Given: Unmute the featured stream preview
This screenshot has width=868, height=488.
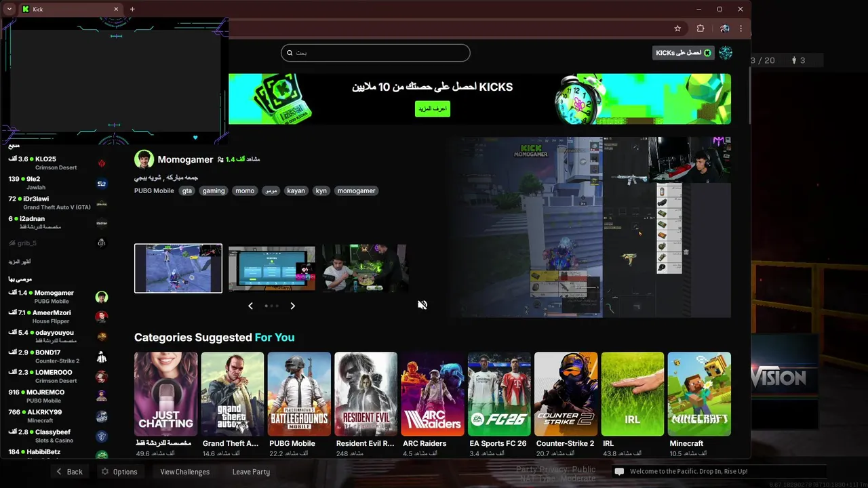Looking at the screenshot, I should (422, 305).
